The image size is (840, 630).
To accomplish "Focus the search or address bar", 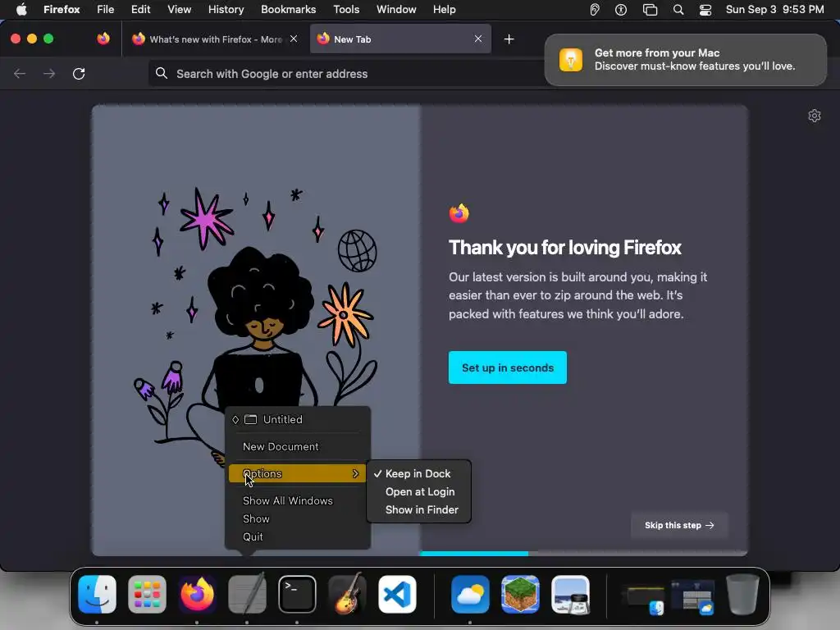I will (x=345, y=74).
